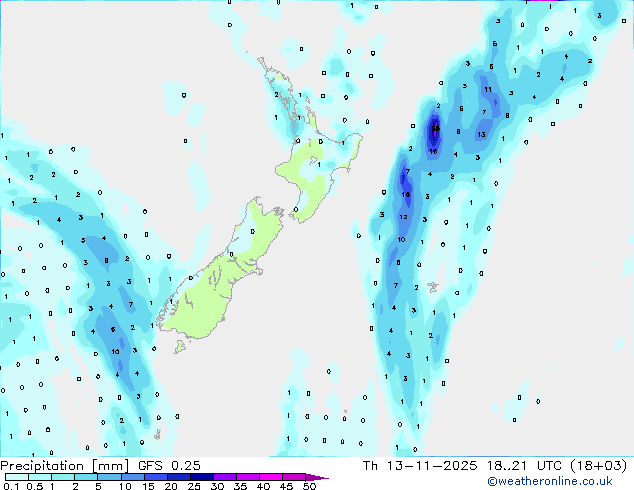This screenshot has height=490, width=634.
Task: Click the above-50 mm legend arrow tip
Action: coord(317,477)
